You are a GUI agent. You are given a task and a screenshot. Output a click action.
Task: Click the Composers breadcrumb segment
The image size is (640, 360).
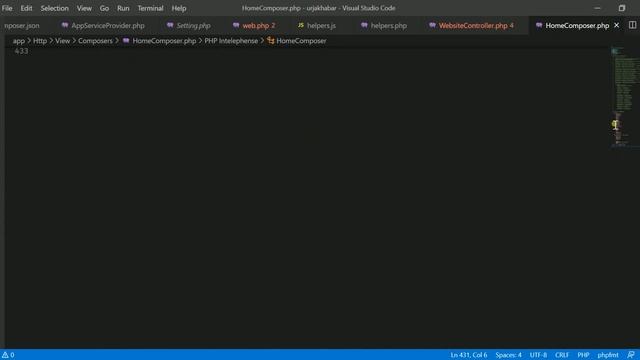pos(95,41)
